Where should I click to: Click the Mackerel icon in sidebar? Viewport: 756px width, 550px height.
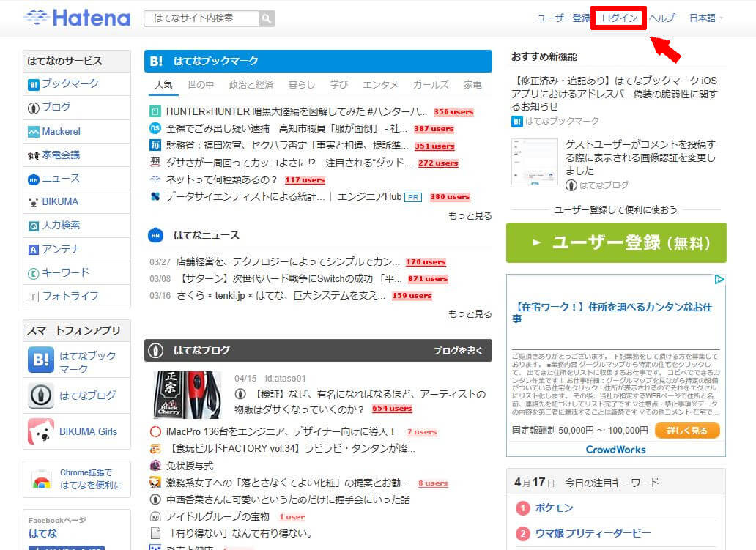[33, 132]
